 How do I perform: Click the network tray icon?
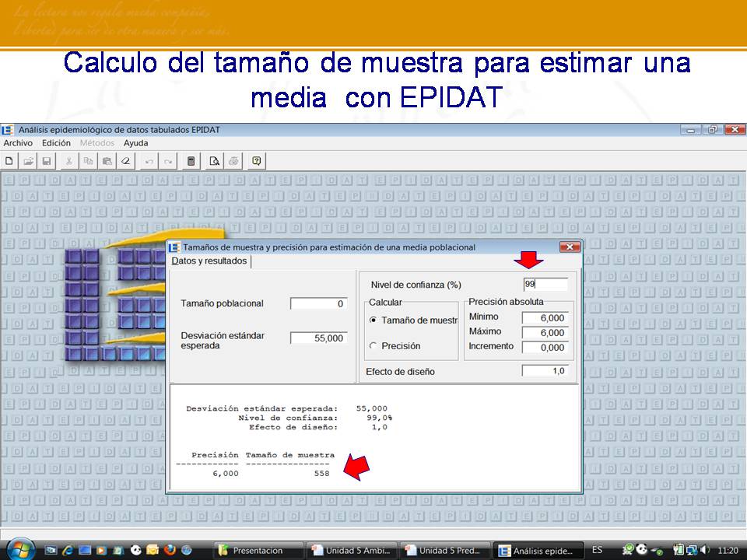(x=692, y=550)
